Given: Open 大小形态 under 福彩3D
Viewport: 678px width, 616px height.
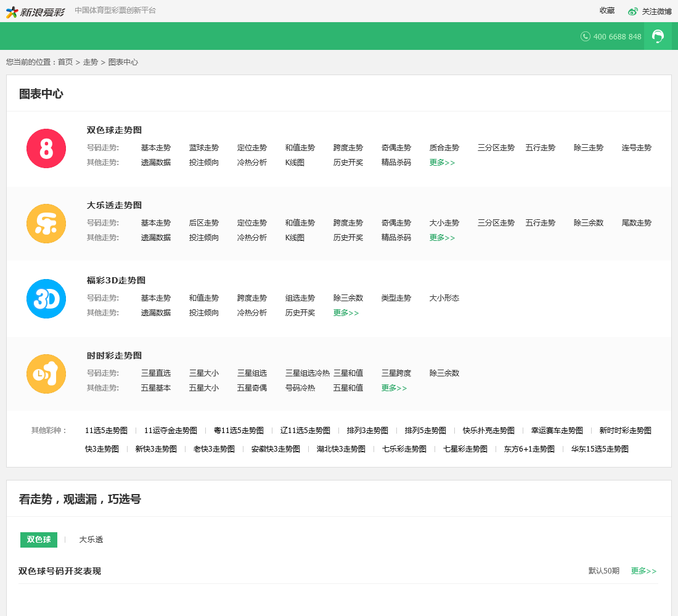Looking at the screenshot, I should pos(444,298).
